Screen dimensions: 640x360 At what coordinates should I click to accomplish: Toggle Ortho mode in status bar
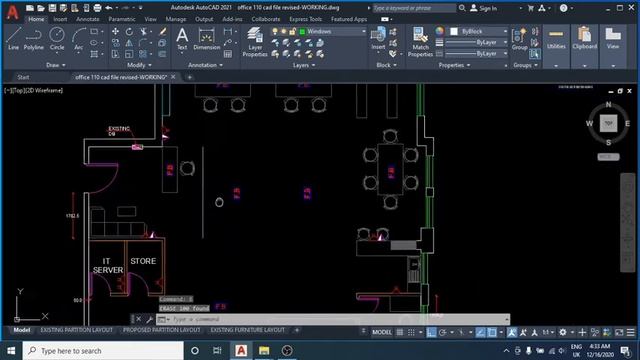tap(431, 333)
